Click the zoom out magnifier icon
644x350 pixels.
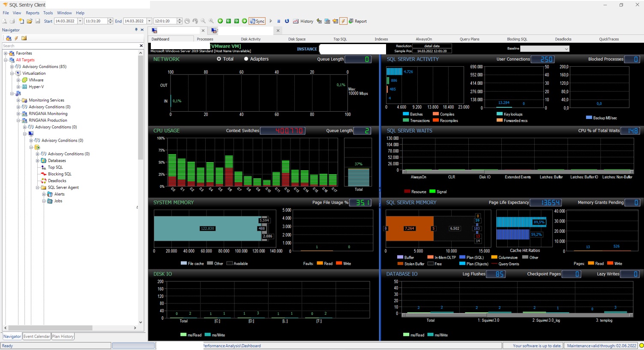point(204,21)
